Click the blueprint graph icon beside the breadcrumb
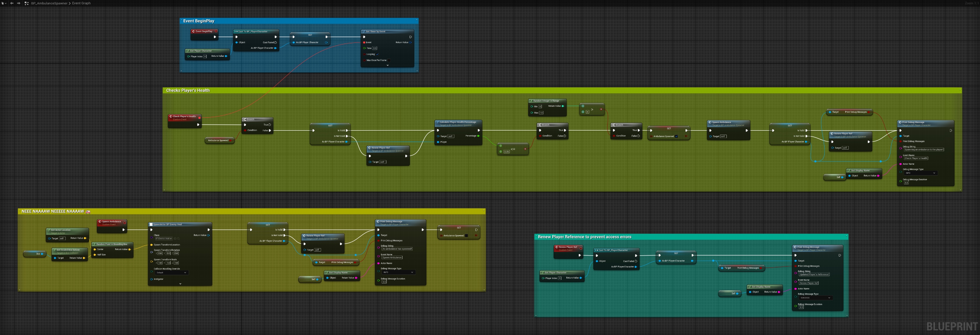 coord(27,3)
